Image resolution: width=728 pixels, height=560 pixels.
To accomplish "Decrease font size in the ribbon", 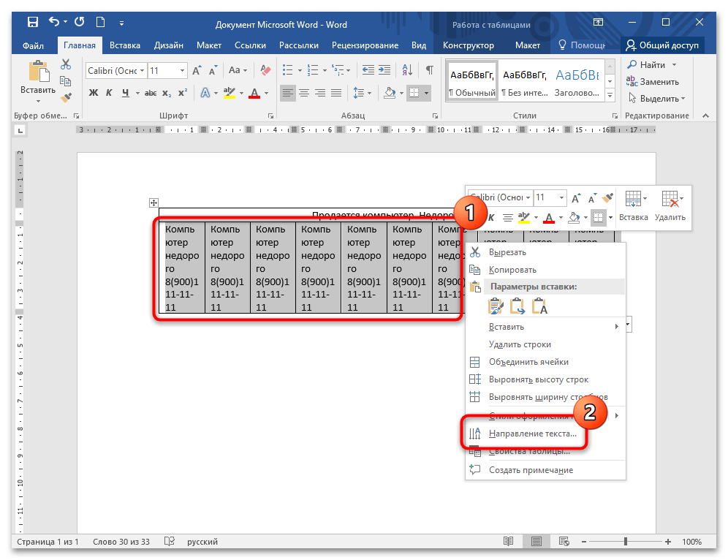I will click(x=213, y=71).
